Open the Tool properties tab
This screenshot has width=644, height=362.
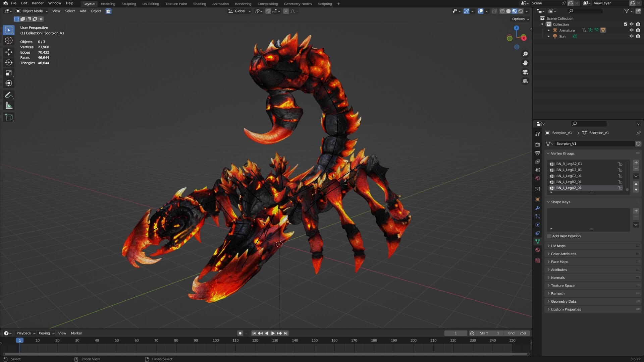(x=538, y=134)
